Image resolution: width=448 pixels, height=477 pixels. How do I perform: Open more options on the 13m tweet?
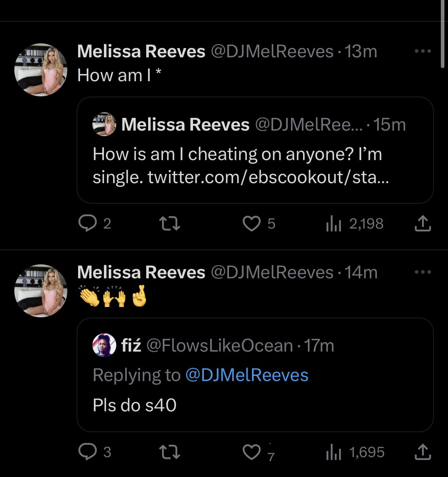[423, 51]
